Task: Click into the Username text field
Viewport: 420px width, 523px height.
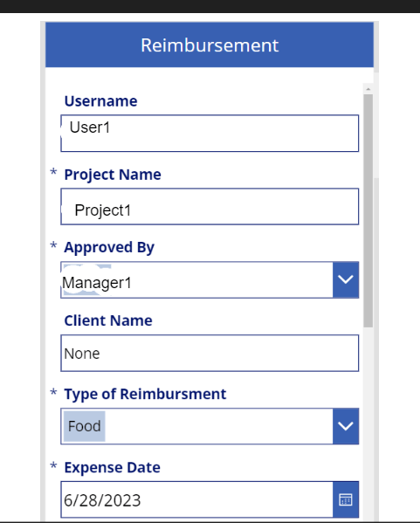Action: [x=210, y=133]
